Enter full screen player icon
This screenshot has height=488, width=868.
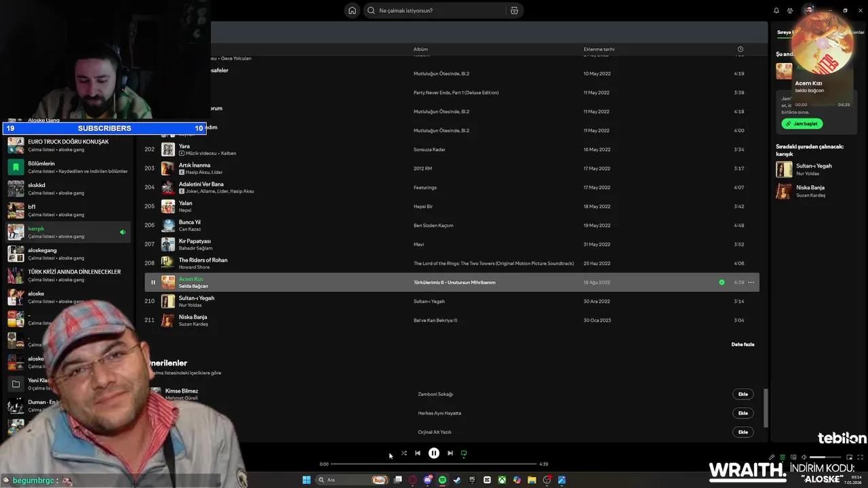point(861,457)
